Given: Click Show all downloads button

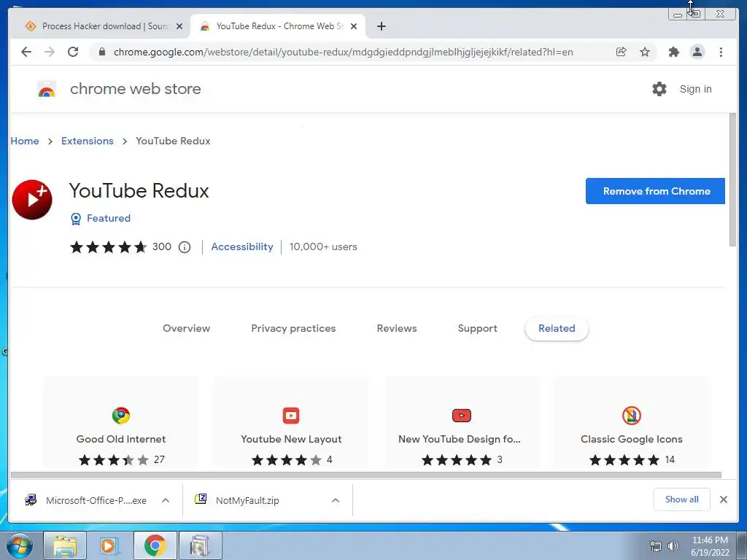Looking at the screenshot, I should (x=682, y=499).
